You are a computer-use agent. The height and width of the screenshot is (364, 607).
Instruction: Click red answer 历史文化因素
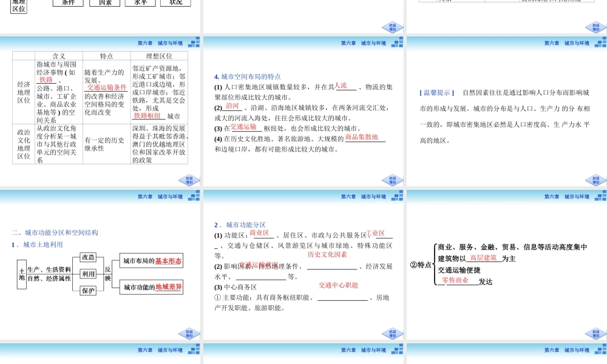328,255
